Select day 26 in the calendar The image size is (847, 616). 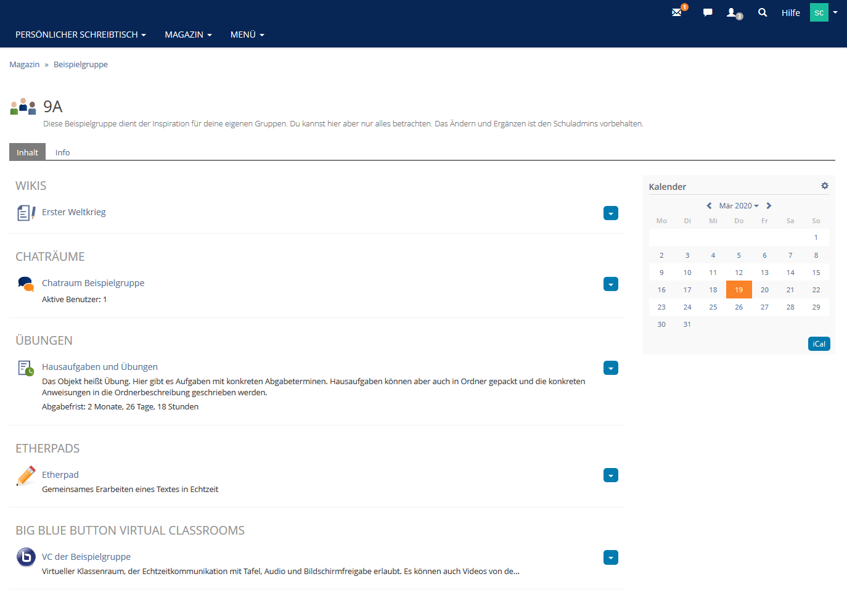tap(739, 307)
